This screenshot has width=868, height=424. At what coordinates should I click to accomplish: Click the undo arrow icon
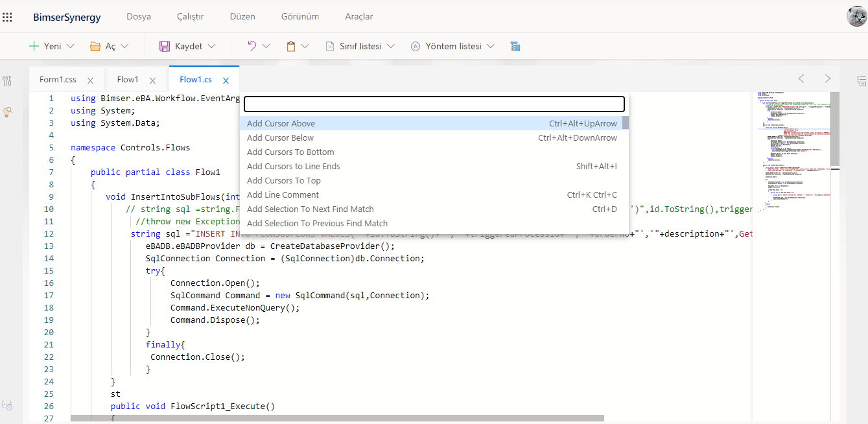tap(252, 46)
